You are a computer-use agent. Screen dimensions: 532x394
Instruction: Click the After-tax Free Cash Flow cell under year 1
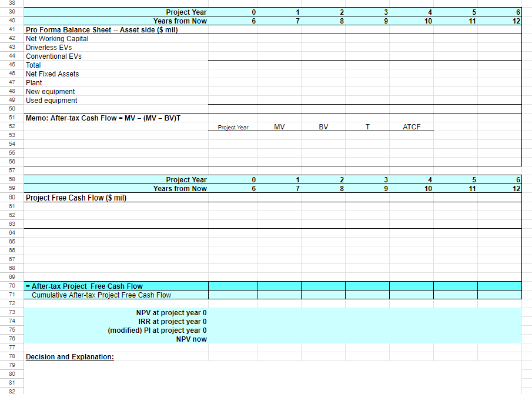(x=279, y=286)
